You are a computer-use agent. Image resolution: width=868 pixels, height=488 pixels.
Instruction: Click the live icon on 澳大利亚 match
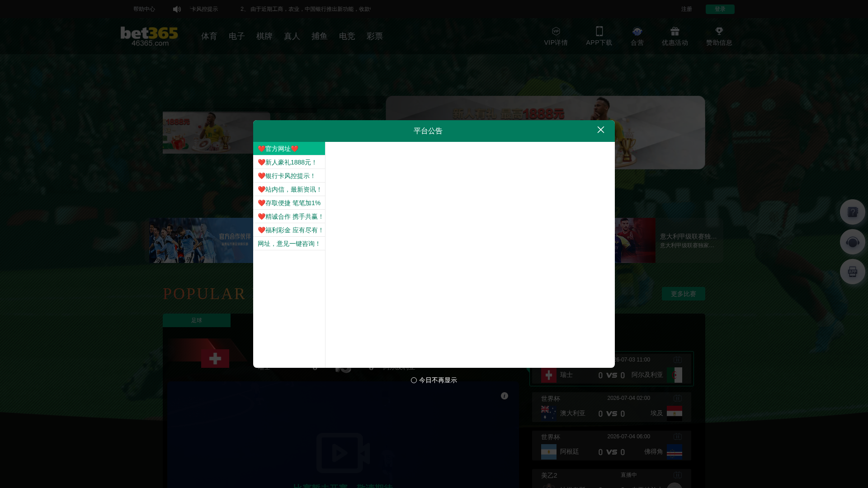(677, 398)
